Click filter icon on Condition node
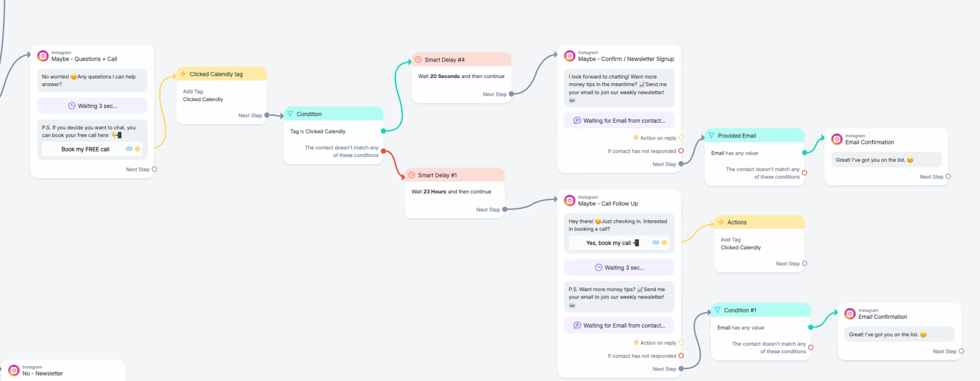980x381 pixels. 290,114
